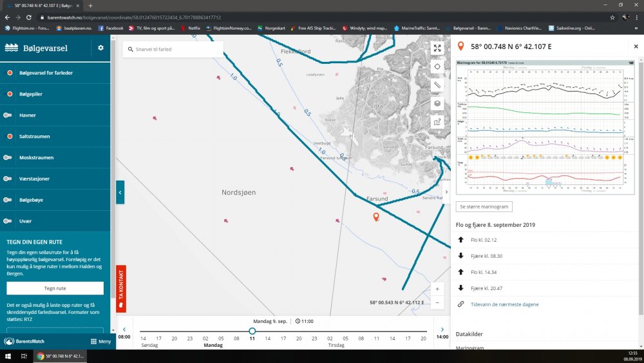Close the coordinate info panel

[x=636, y=46]
